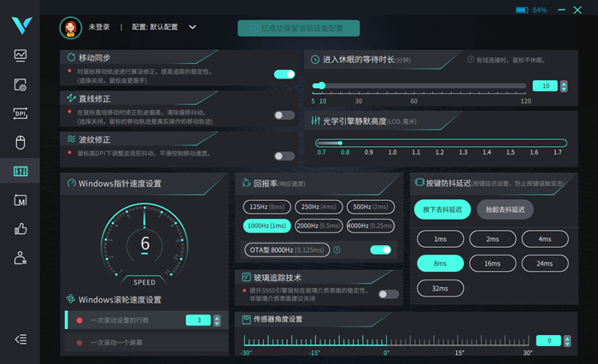Viewport: 598px width, 364px height.
Task: Collapse the sidebar with the bottom-left icon
Action: pos(21,339)
